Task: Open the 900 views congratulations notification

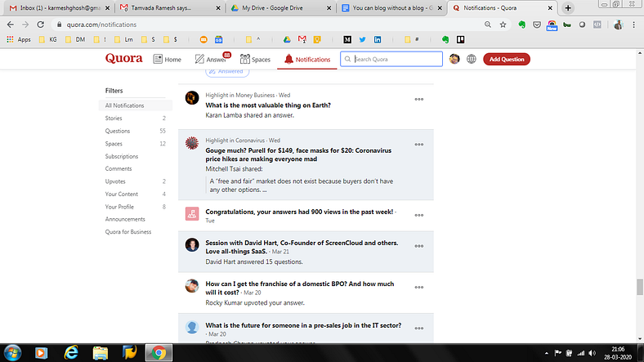Action: pos(299,212)
